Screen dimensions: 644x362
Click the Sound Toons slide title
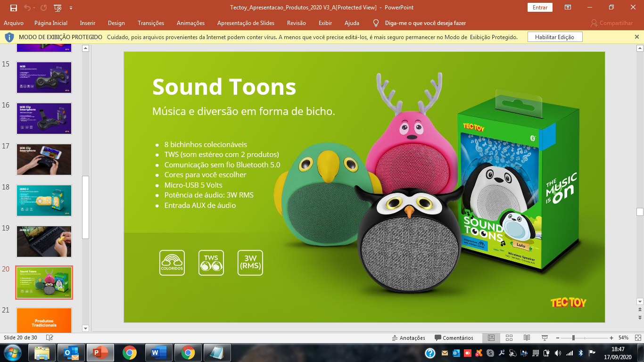point(224,87)
